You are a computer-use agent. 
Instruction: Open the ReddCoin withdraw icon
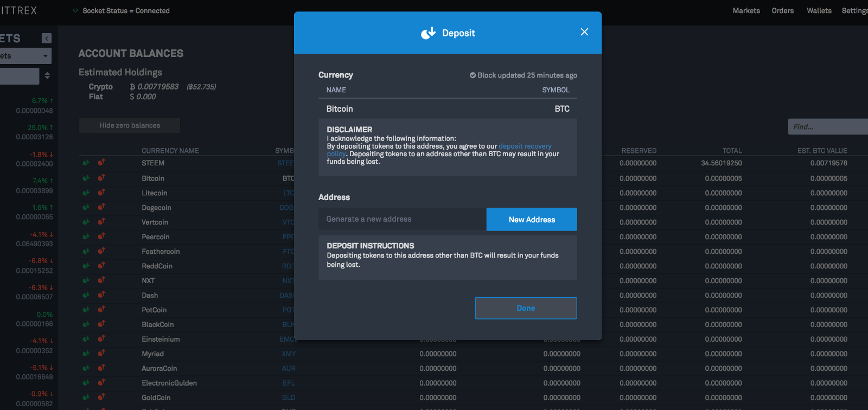[x=101, y=265]
